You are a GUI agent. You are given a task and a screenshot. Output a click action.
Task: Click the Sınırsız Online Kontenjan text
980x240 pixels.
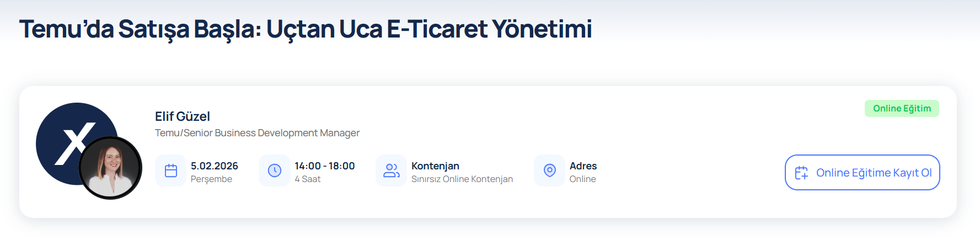coord(462,179)
